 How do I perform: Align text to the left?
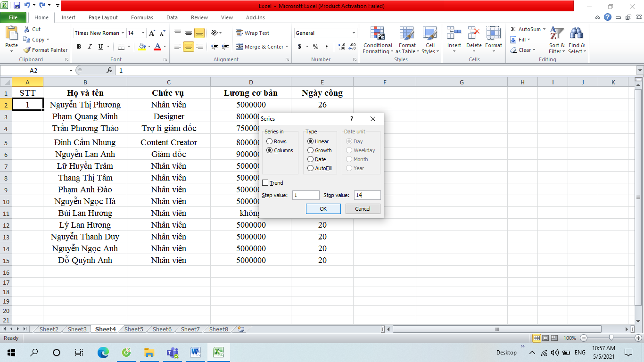[x=178, y=47]
